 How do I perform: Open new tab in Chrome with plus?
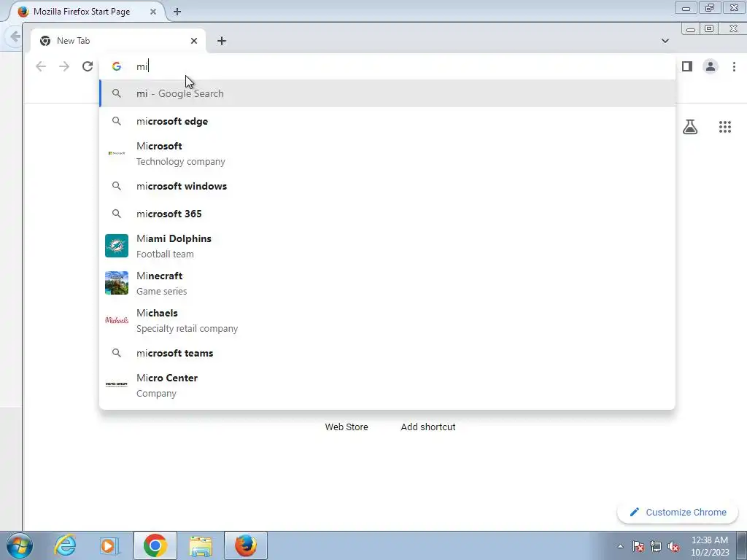click(222, 41)
